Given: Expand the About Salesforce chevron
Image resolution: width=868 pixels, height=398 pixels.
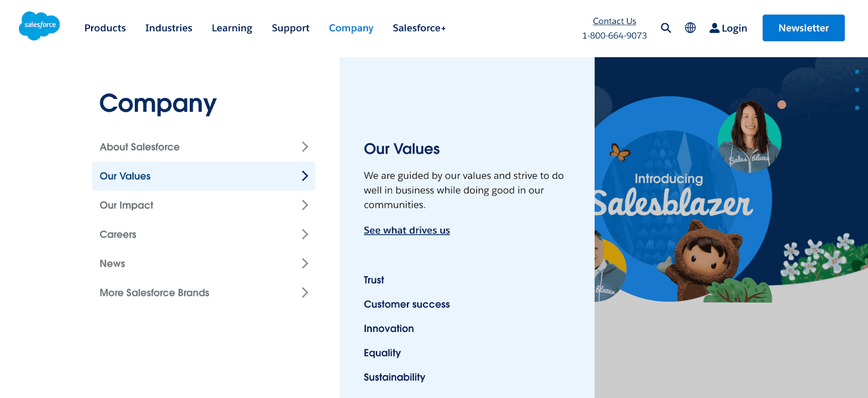Looking at the screenshot, I should (x=305, y=146).
